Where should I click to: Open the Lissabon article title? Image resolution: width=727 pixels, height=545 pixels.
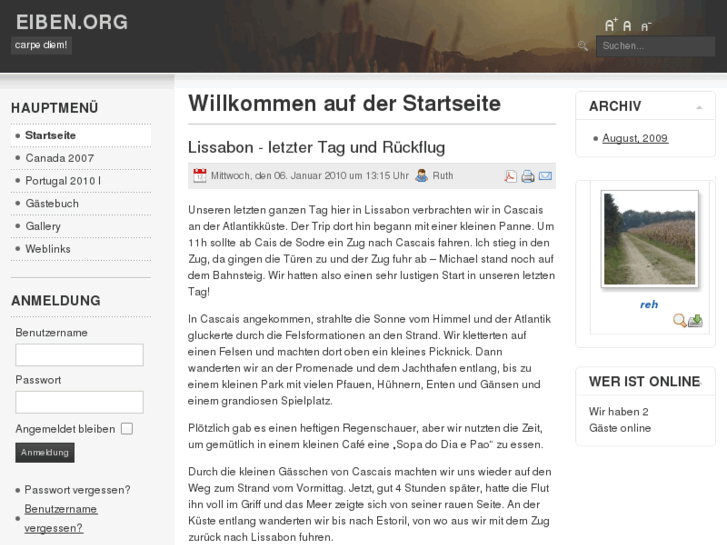tap(316, 147)
